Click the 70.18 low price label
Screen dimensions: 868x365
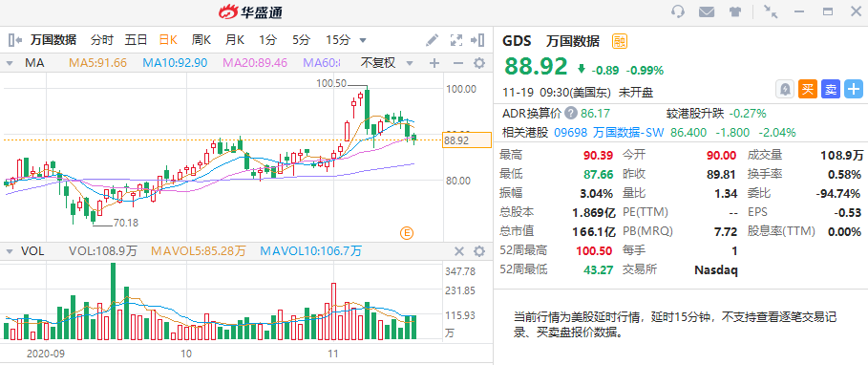(125, 224)
